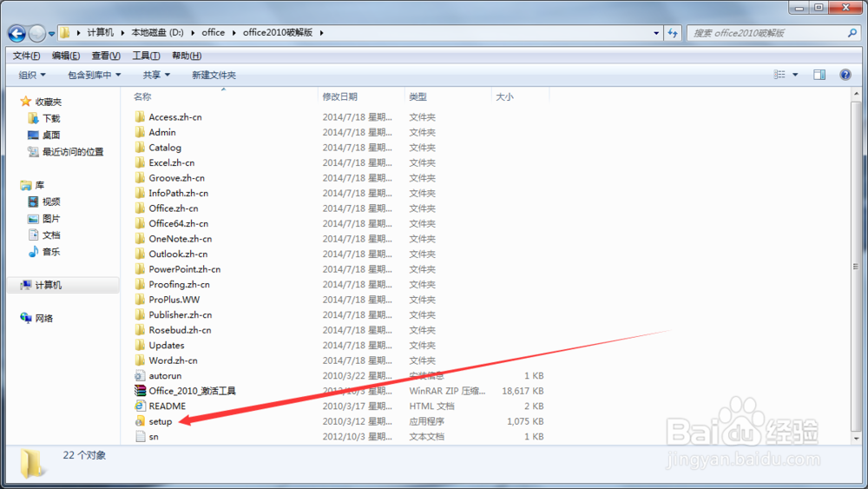Viewport: 868px width, 489px height.
Task: Click the setup application icon
Action: point(140,421)
